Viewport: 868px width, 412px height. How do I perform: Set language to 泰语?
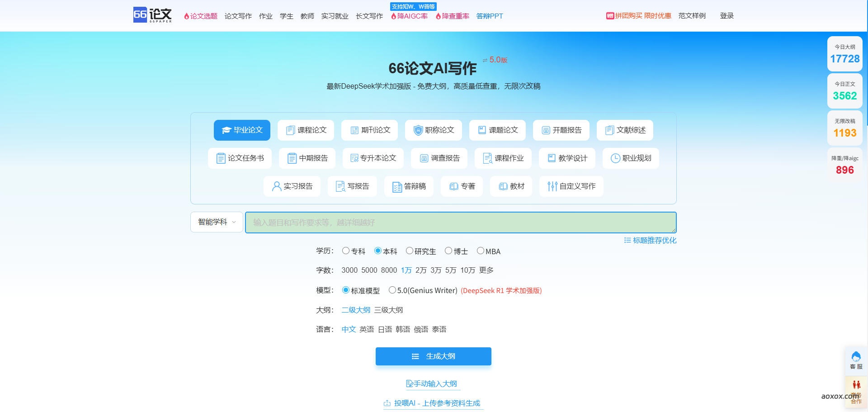click(x=439, y=329)
